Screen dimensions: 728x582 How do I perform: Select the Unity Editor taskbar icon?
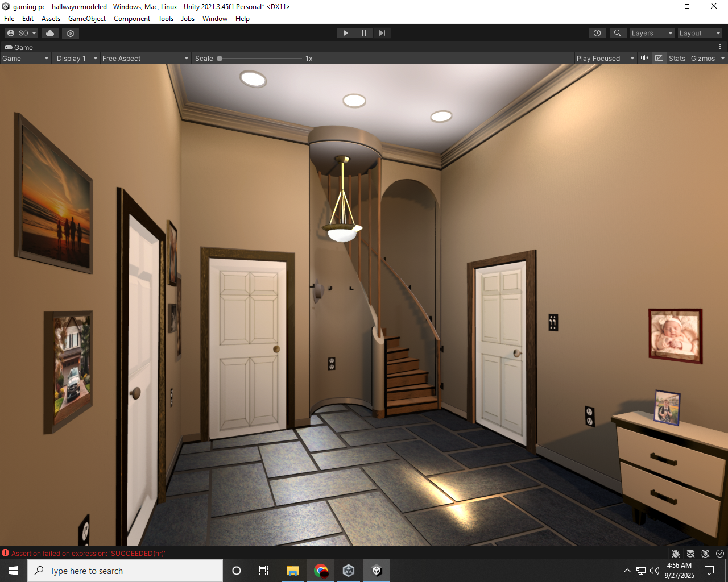[x=377, y=571]
